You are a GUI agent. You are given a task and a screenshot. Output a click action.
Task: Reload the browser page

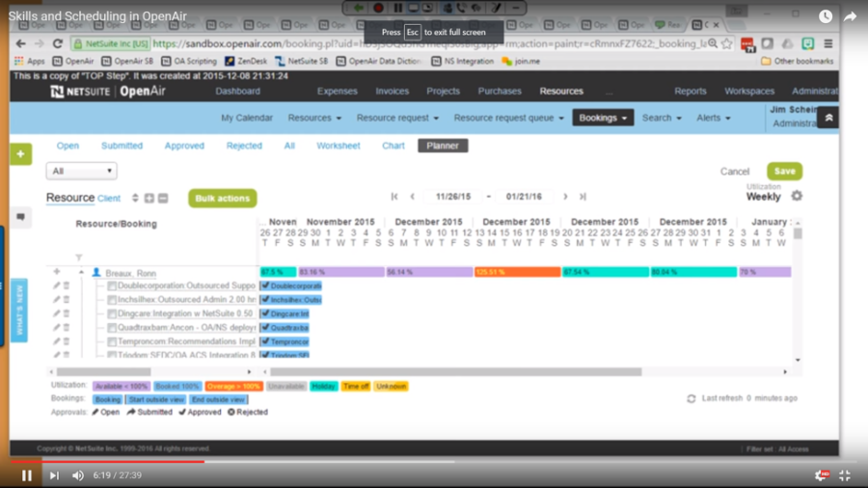58,43
